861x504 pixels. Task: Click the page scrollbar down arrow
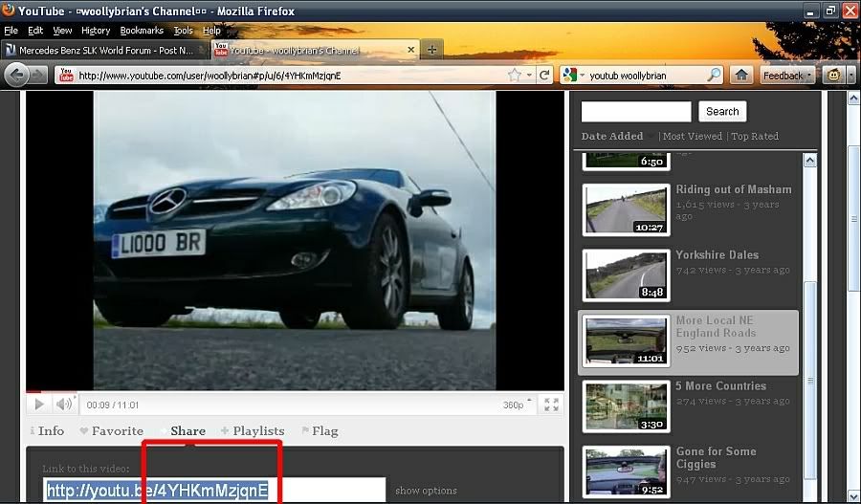point(853,497)
